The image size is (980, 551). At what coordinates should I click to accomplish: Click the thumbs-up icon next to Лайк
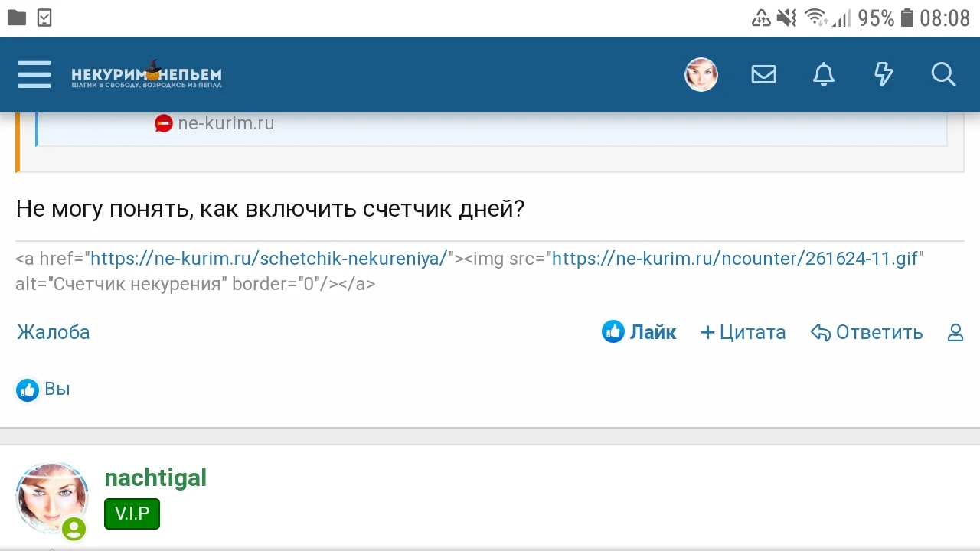(613, 331)
